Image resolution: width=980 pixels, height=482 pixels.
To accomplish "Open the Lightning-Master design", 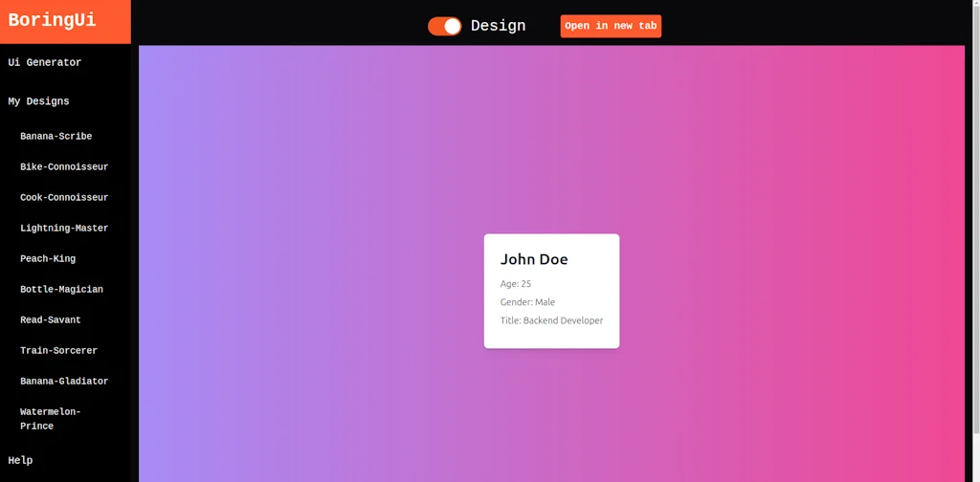I will click(x=64, y=229).
